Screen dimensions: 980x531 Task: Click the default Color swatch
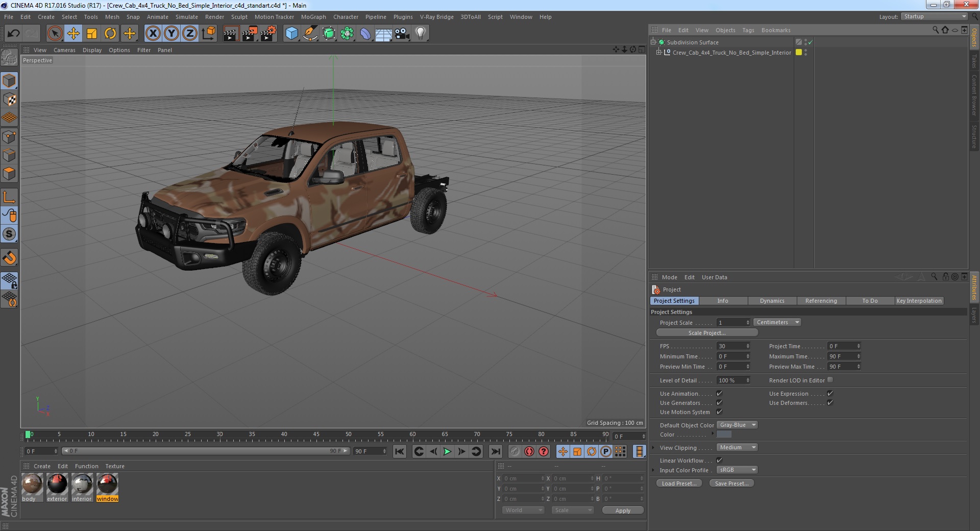(724, 434)
